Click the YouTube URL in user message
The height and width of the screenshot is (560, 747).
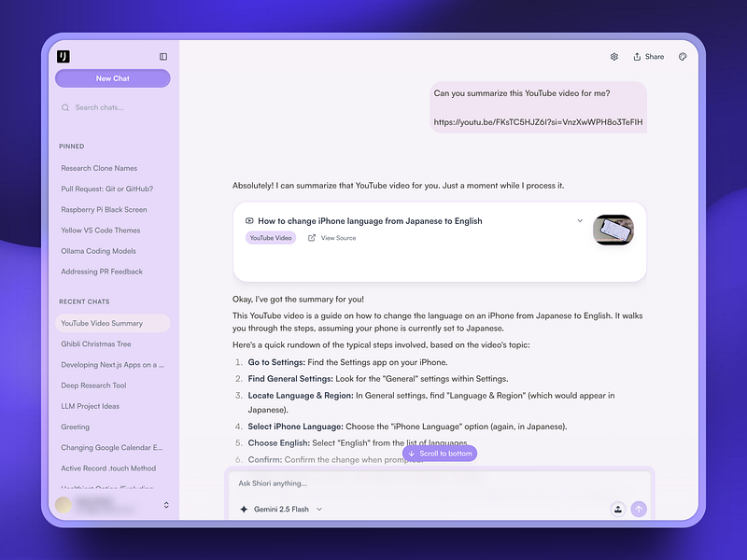[538, 122]
